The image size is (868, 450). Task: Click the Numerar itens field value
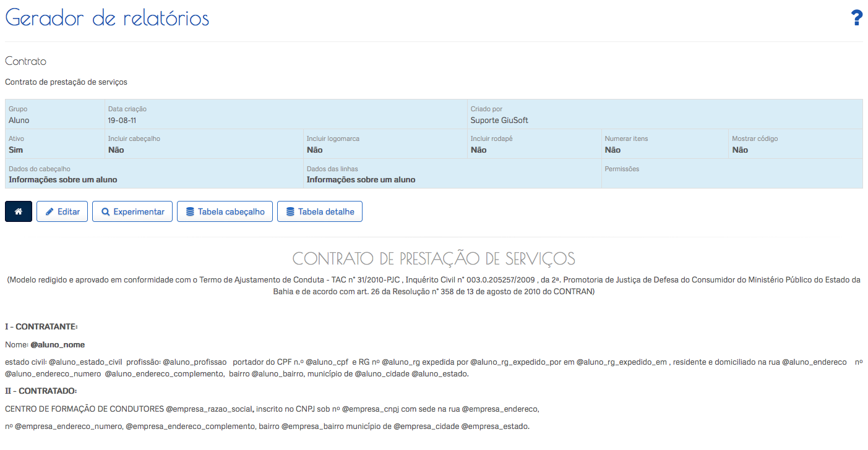point(612,150)
